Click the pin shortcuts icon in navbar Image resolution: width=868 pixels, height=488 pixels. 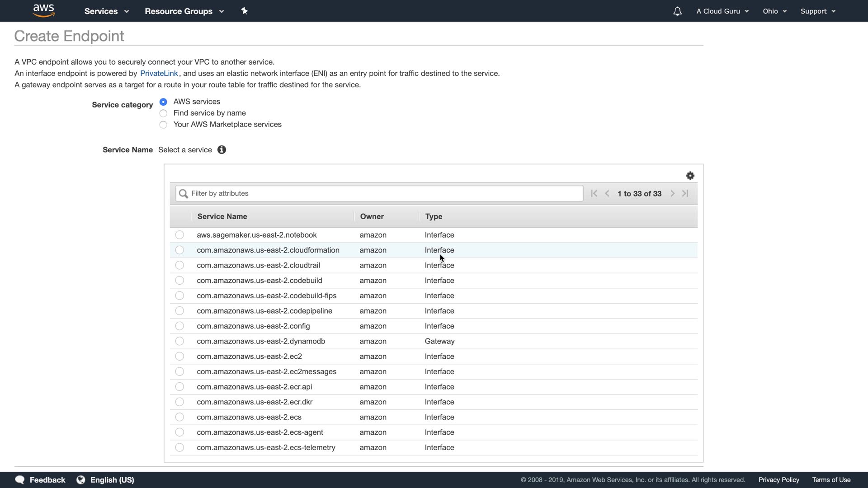(x=245, y=11)
